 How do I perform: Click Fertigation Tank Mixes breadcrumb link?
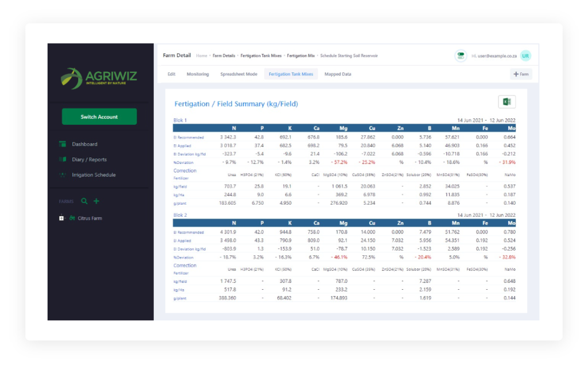tap(261, 56)
